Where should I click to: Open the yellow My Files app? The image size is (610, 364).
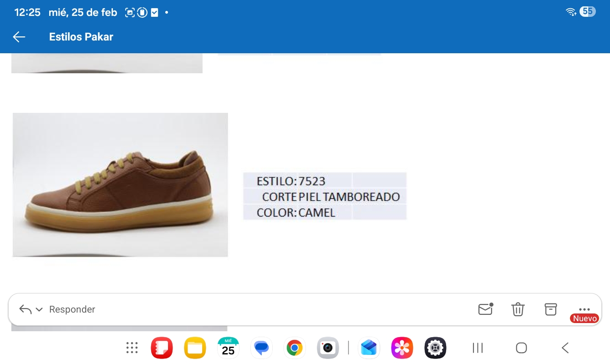click(195, 348)
